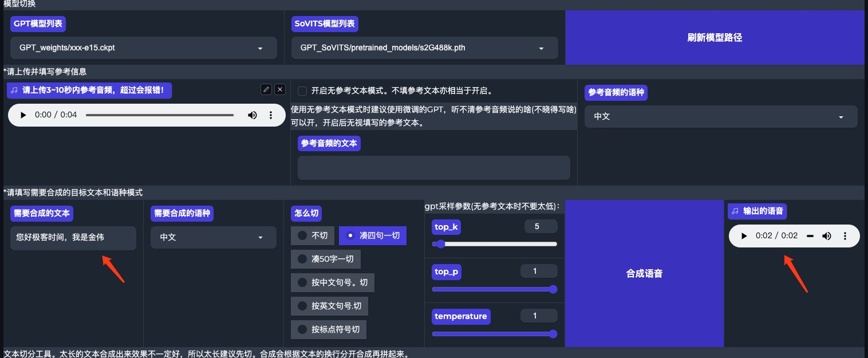Expand the GPT模型列表 dropdown
Viewport: 868px width, 358px height.
click(x=143, y=48)
